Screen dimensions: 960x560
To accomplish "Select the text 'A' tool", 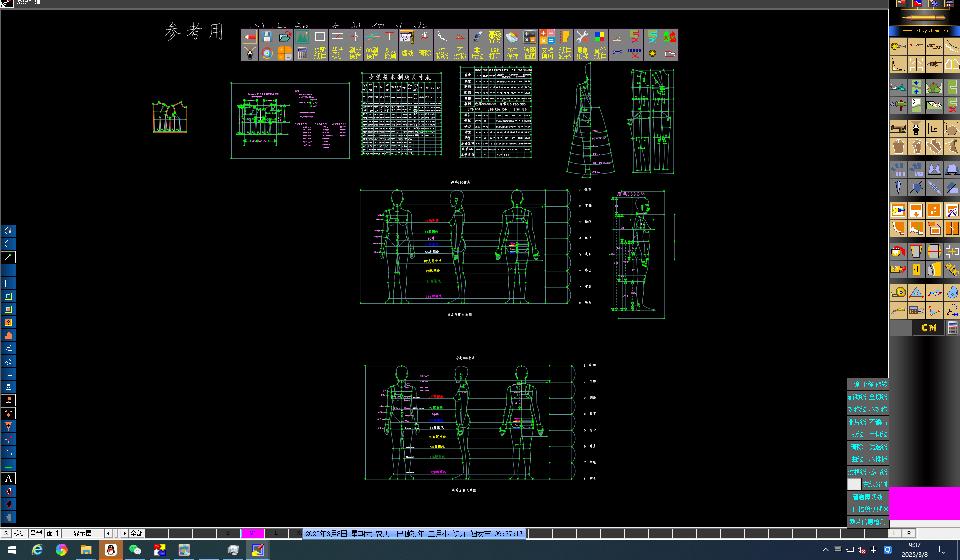I will [9, 479].
